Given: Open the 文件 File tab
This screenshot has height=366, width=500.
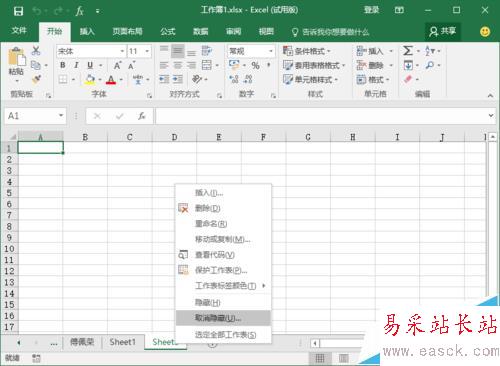Looking at the screenshot, I should pos(19,31).
